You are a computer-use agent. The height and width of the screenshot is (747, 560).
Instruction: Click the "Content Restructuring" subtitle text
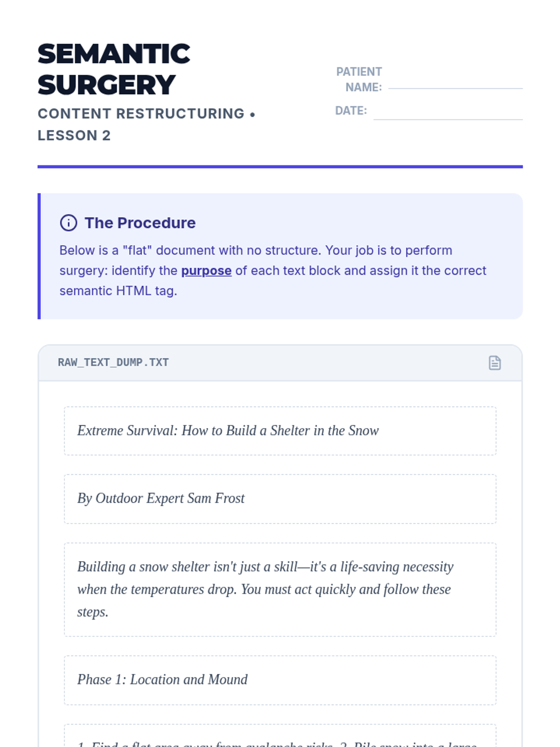141,113
